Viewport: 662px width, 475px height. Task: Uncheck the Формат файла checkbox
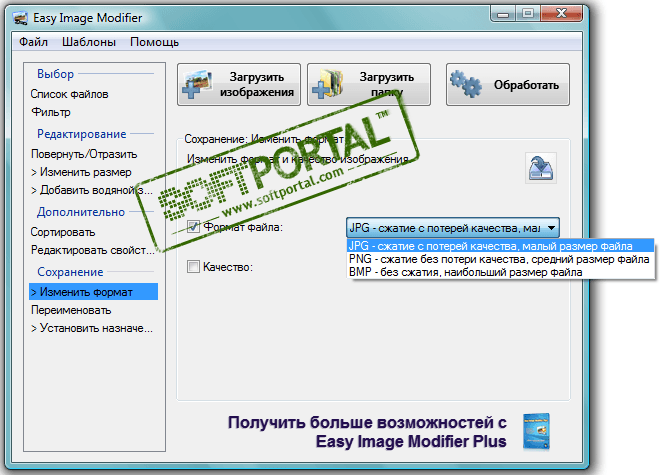pyautogui.click(x=193, y=227)
